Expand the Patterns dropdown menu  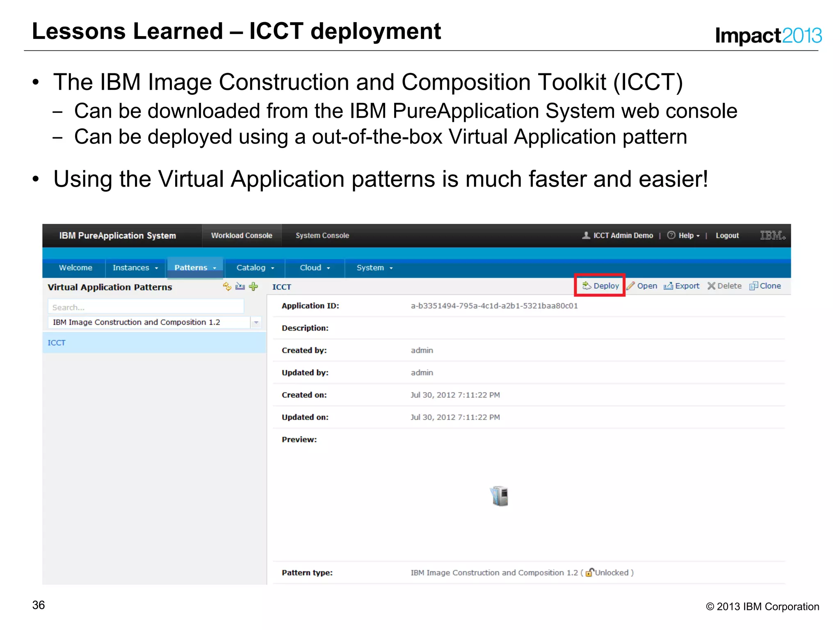195,268
